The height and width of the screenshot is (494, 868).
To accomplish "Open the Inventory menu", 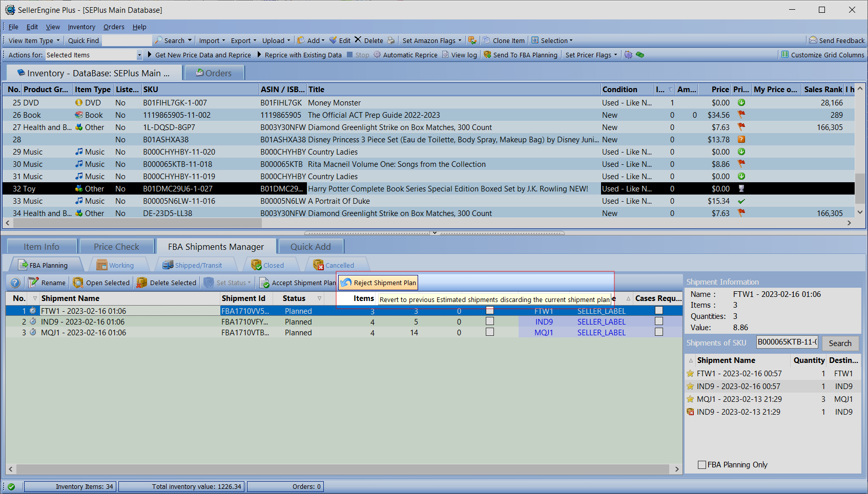I will click(x=81, y=27).
